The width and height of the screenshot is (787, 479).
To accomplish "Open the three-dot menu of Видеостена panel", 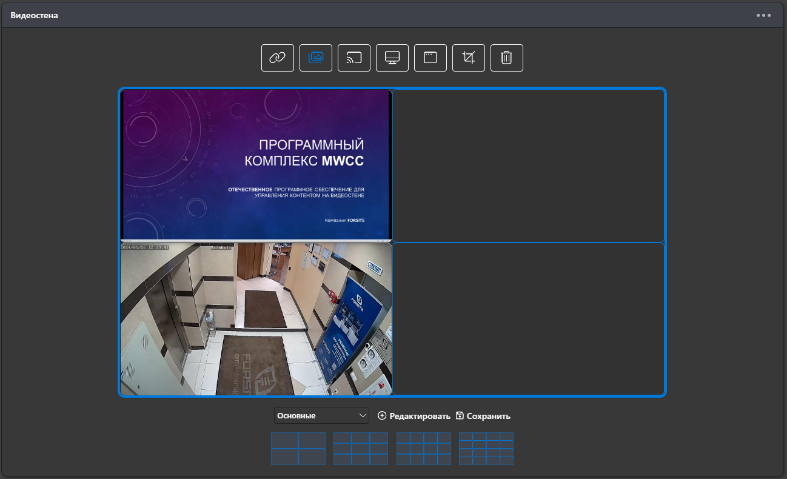I will tap(763, 16).
